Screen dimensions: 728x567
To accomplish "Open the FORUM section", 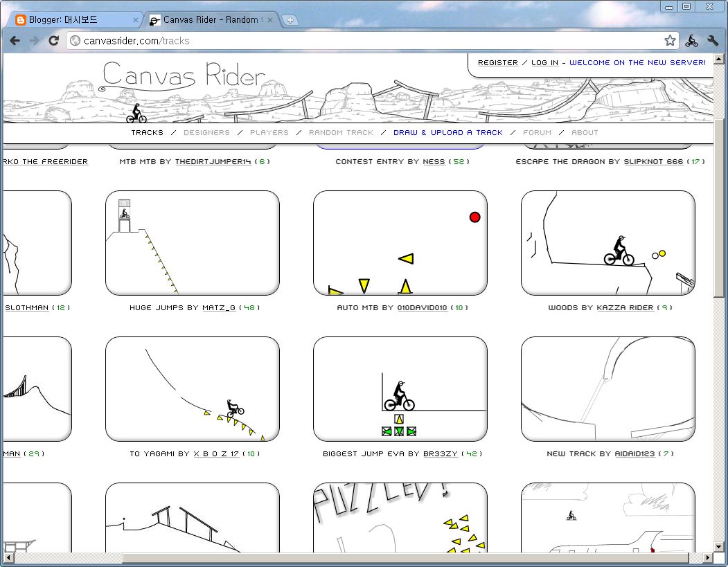I will [x=538, y=132].
